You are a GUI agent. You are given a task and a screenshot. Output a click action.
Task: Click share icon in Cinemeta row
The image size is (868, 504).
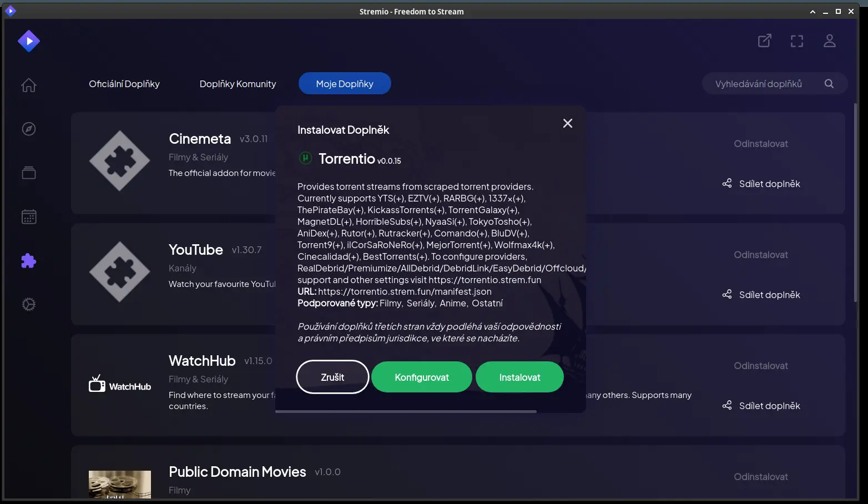click(727, 183)
